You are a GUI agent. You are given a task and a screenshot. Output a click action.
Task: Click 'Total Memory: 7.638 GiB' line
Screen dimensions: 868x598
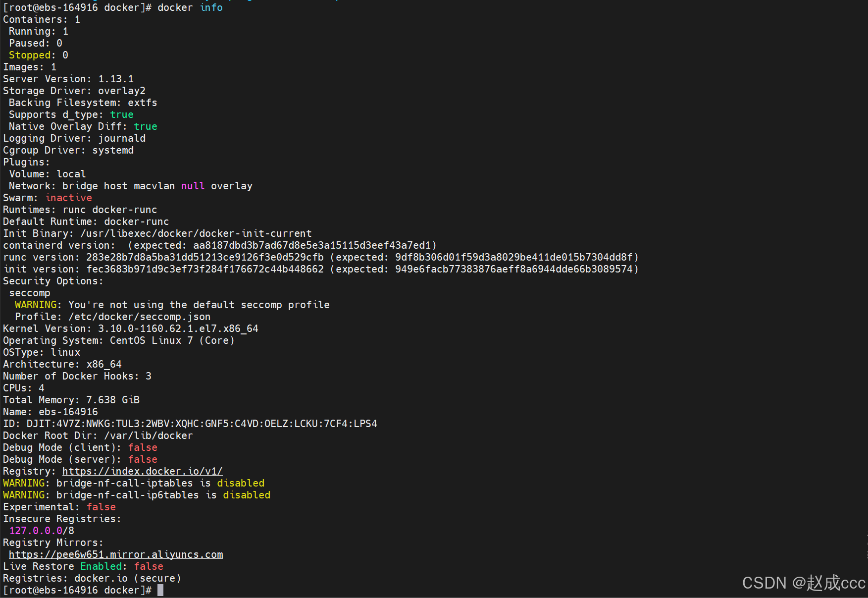[x=71, y=400]
